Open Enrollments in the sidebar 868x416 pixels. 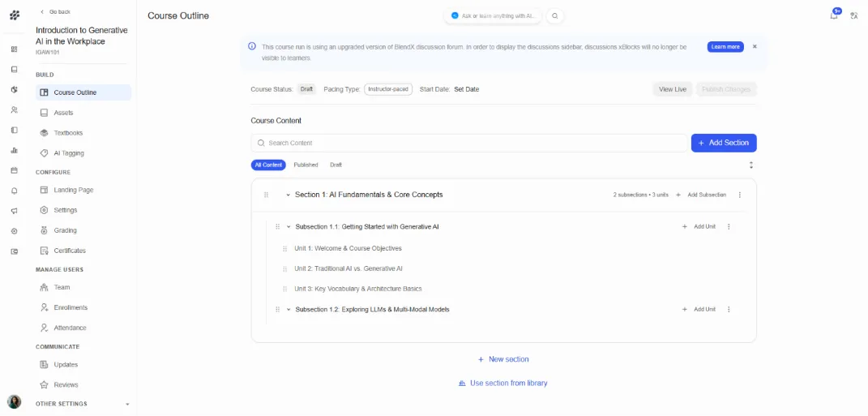click(x=83, y=307)
